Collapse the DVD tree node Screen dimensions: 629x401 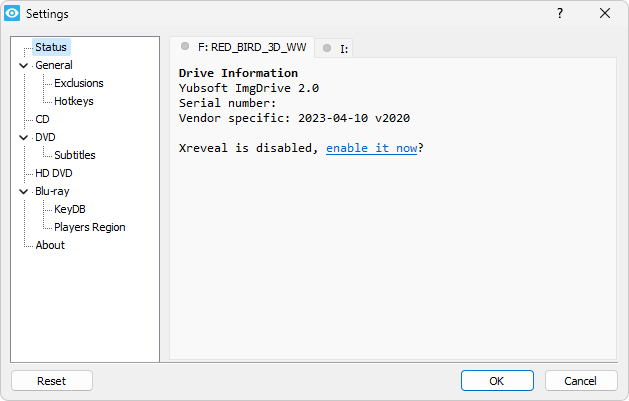[x=24, y=138]
